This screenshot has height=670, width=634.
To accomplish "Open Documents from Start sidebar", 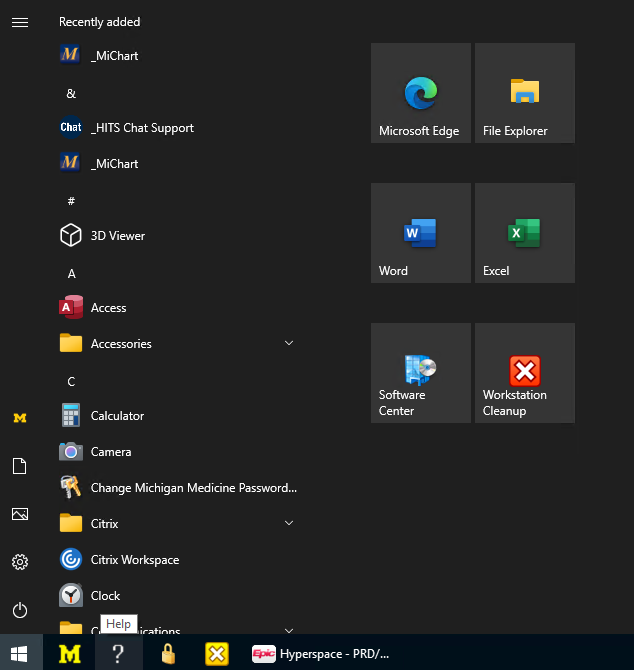I will (x=20, y=466).
